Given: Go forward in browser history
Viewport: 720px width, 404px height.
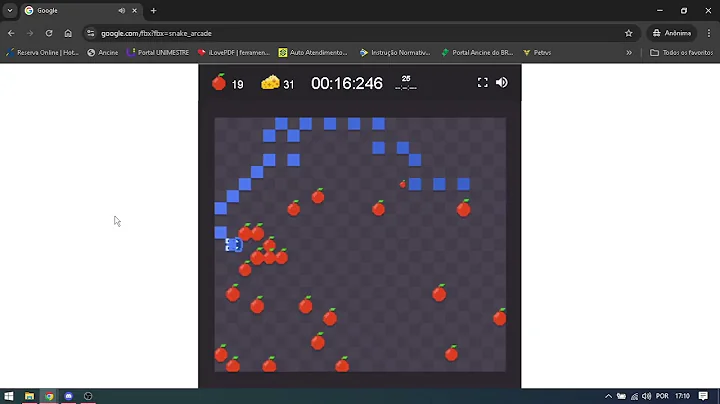Looking at the screenshot, I should [x=30, y=33].
